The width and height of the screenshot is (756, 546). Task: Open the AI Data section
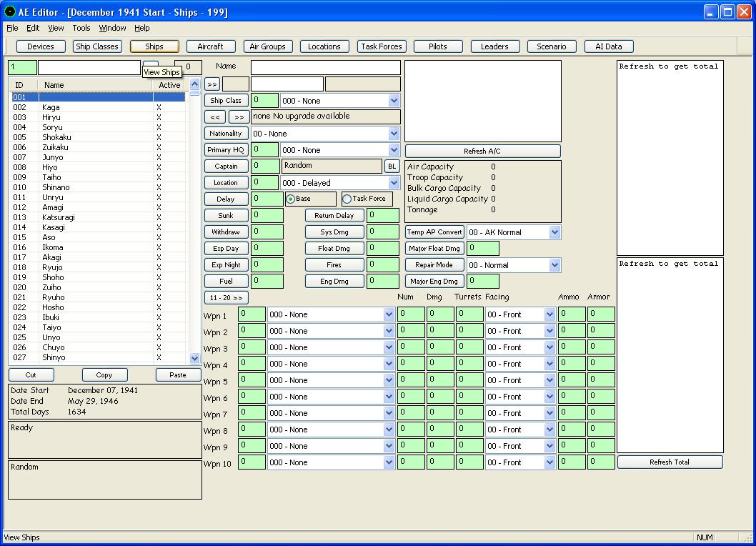tap(609, 46)
